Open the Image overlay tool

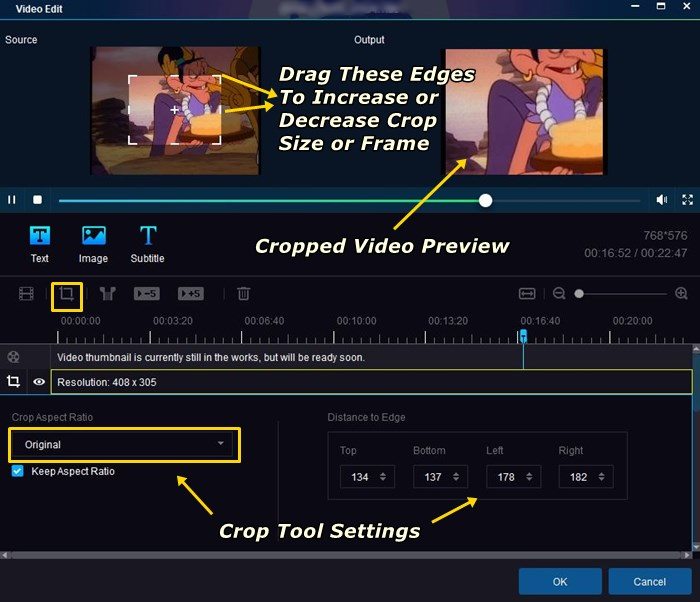click(x=94, y=236)
